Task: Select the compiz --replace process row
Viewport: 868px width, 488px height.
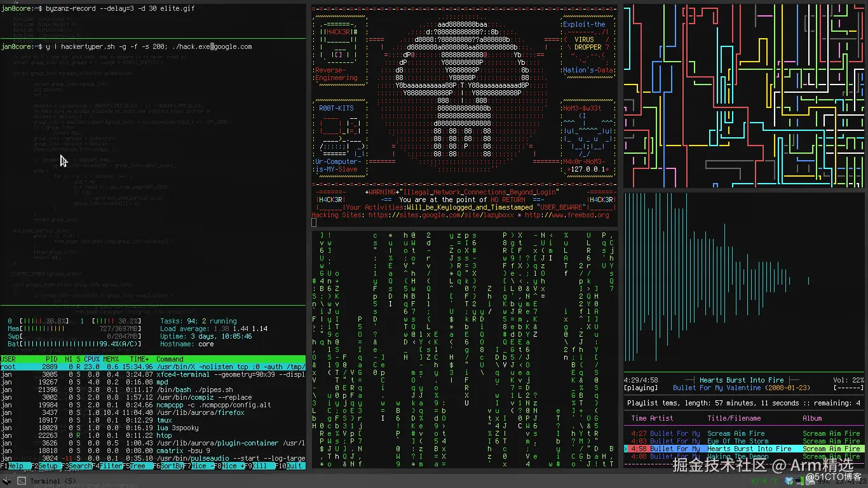Action: coord(153,397)
